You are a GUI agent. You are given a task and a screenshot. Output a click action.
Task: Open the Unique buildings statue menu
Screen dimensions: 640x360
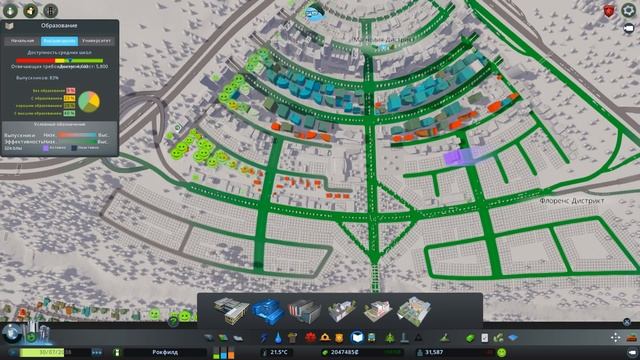pyautogui.click(x=404, y=338)
